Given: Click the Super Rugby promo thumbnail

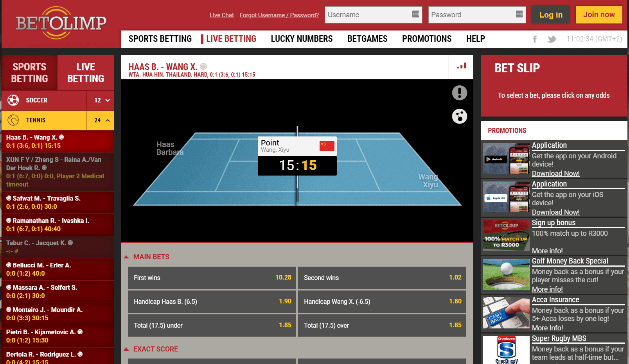Looking at the screenshot, I should click(x=506, y=350).
